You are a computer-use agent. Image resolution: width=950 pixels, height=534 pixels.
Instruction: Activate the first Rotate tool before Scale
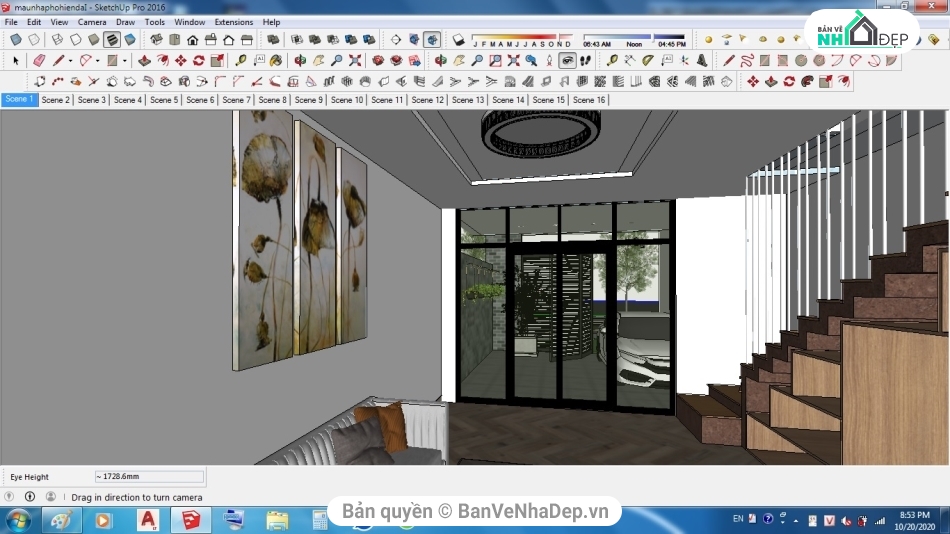[199, 61]
